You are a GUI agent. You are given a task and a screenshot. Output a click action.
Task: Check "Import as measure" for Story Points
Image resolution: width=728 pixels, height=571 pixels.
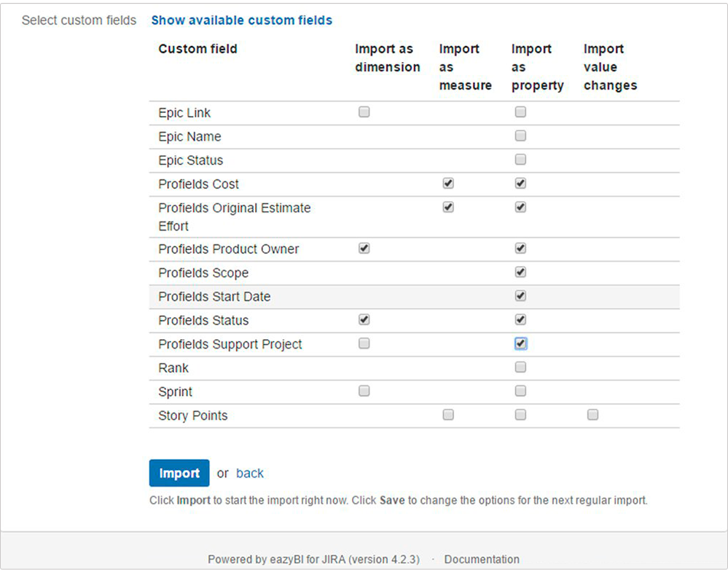tap(448, 414)
